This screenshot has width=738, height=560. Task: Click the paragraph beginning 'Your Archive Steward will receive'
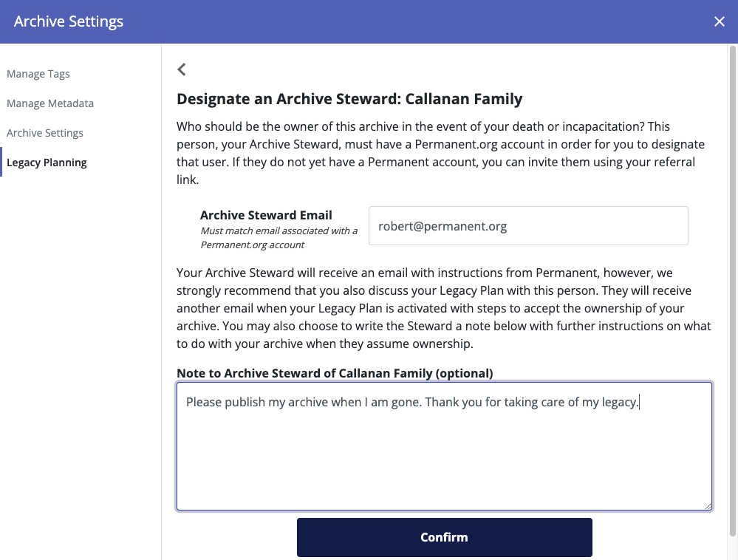coord(443,308)
